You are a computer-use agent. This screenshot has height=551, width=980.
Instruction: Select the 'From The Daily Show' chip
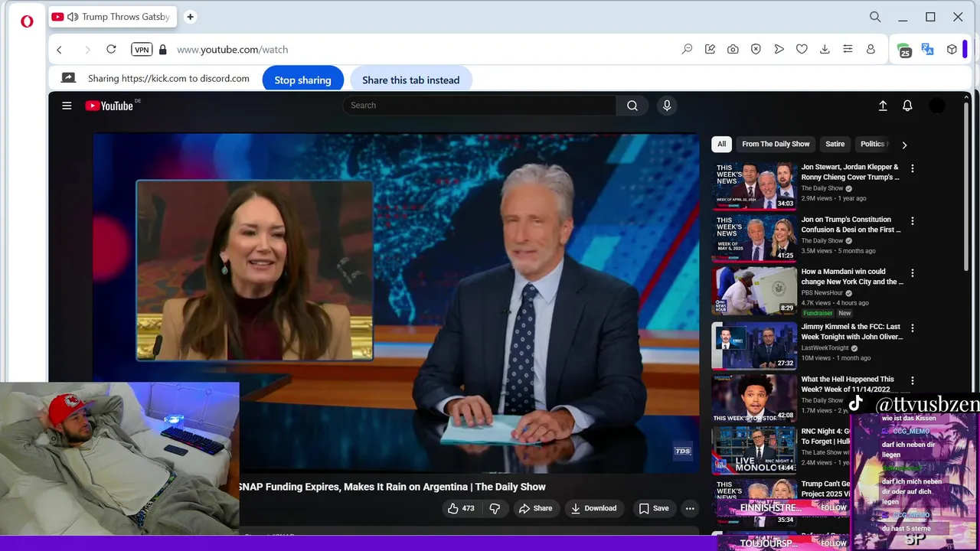tap(776, 144)
